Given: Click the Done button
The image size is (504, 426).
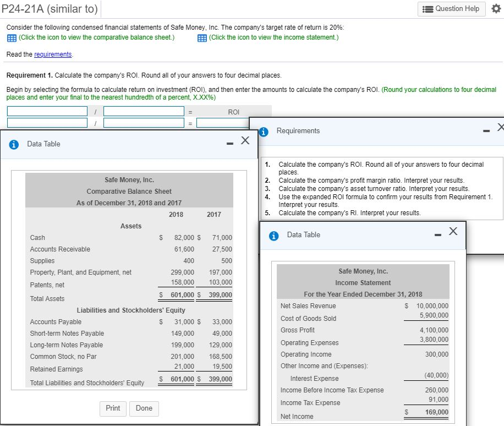Looking at the screenshot, I should coord(144,408).
